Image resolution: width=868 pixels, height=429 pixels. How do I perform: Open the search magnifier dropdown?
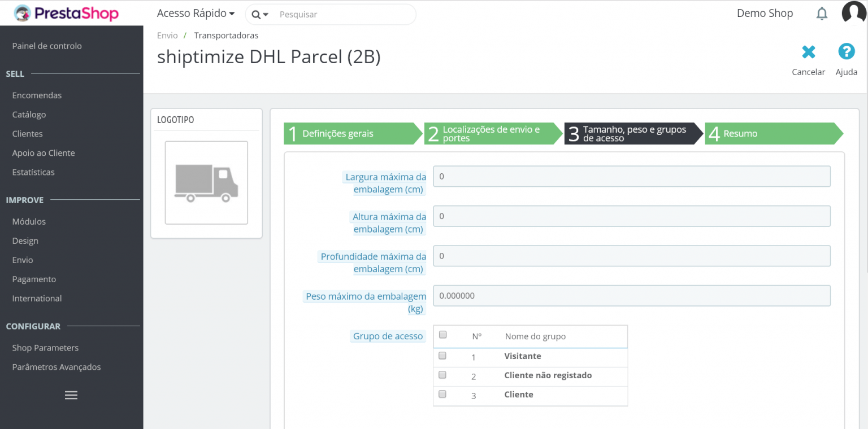click(x=259, y=15)
